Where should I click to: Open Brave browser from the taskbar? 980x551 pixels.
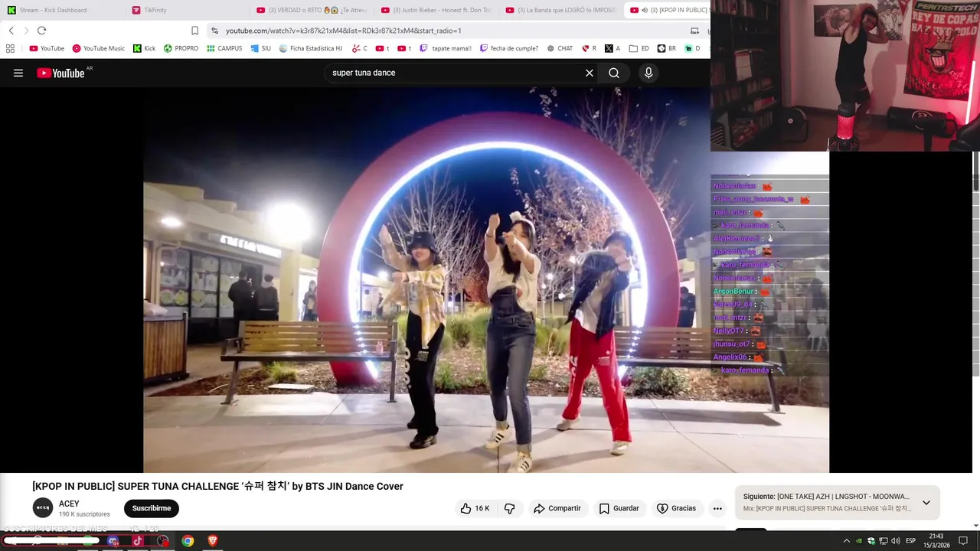coord(213,541)
